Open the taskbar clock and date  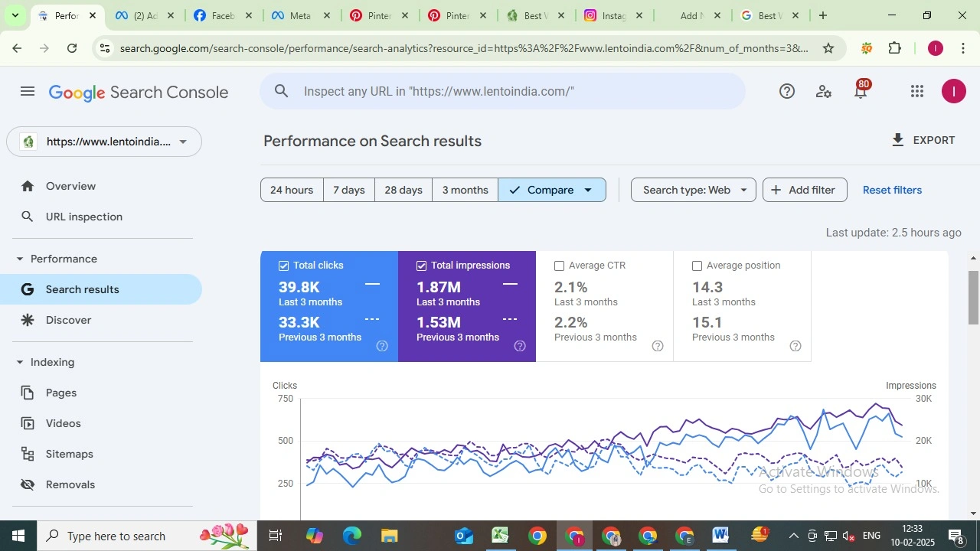pyautogui.click(x=913, y=536)
